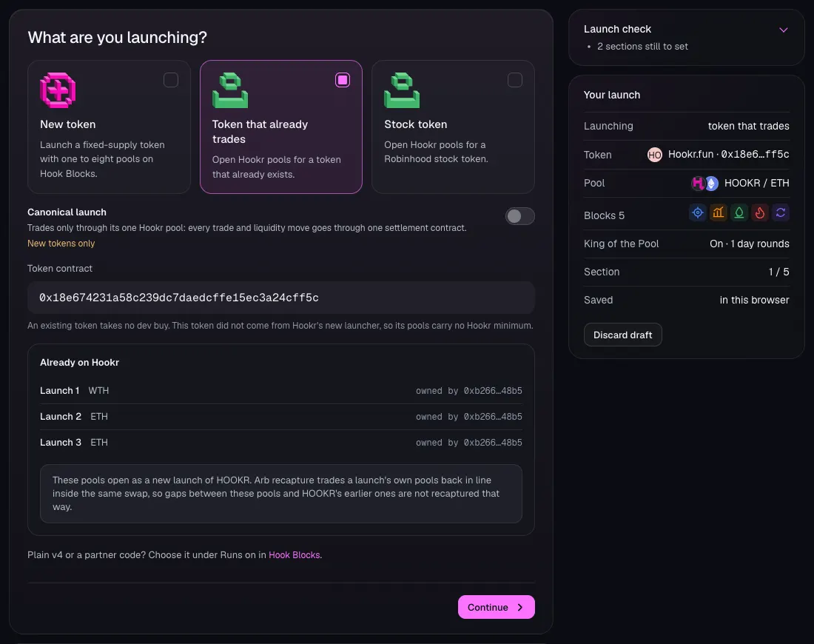This screenshot has height=644, width=814.
Task: Click the arrow icon in Continue button
Action: pyautogui.click(x=520, y=607)
